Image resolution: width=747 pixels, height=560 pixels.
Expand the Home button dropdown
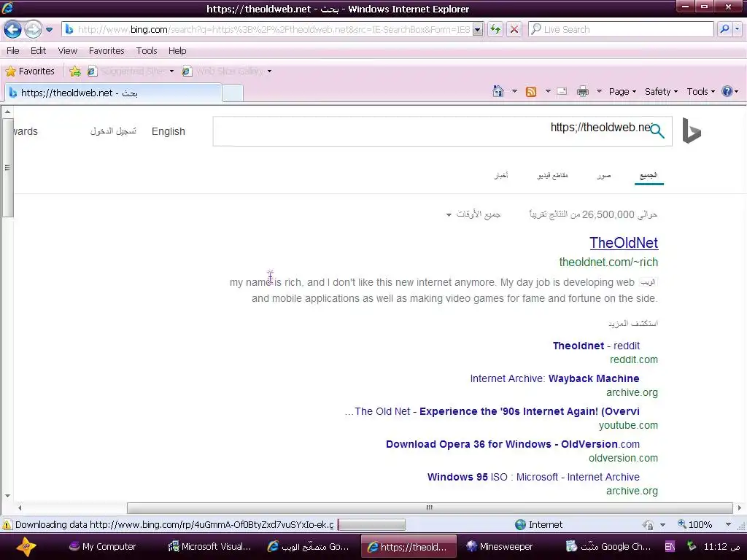coord(514,91)
